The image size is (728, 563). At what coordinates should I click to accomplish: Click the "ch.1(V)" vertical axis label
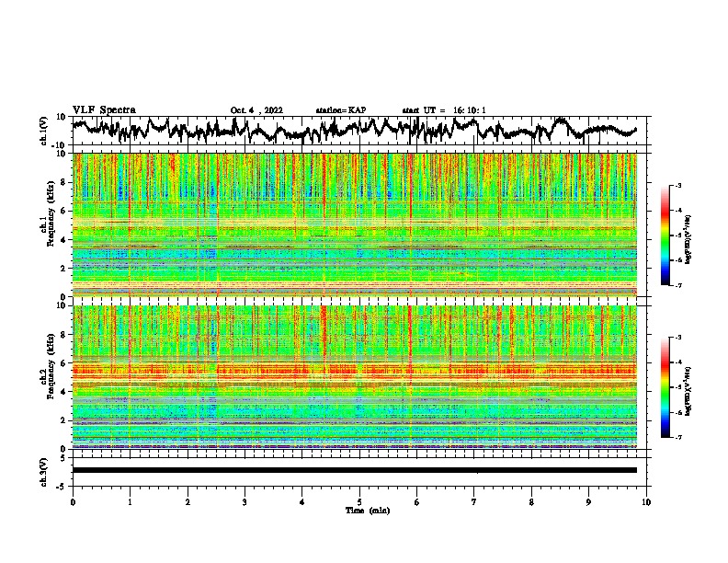[x=44, y=131]
